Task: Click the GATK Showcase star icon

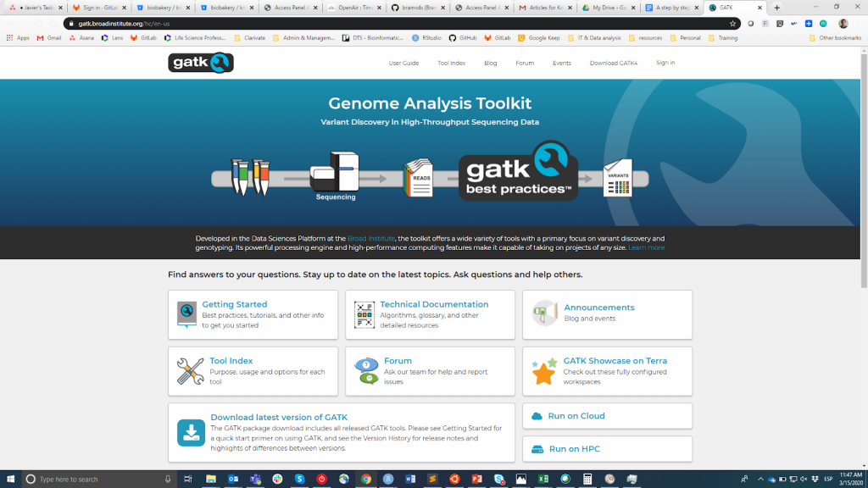Action: click(x=544, y=371)
